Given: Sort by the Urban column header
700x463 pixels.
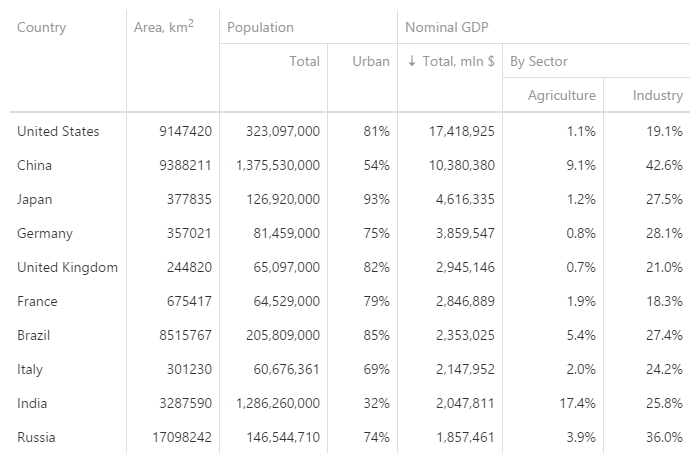Looking at the screenshot, I should click(x=371, y=62).
